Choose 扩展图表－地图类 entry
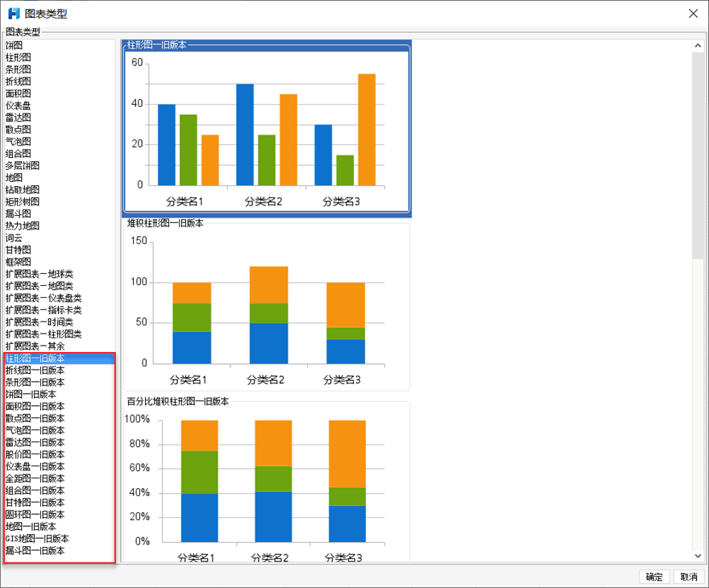 point(39,286)
